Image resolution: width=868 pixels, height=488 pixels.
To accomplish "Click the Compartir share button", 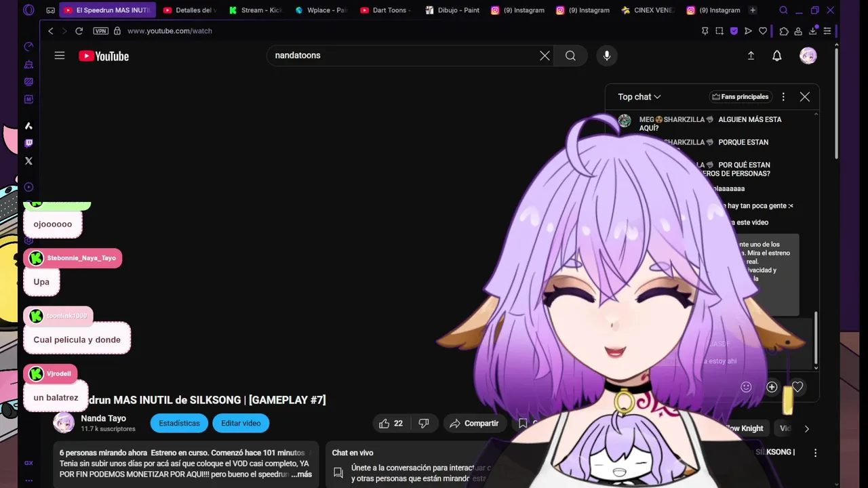I will 475,423.
